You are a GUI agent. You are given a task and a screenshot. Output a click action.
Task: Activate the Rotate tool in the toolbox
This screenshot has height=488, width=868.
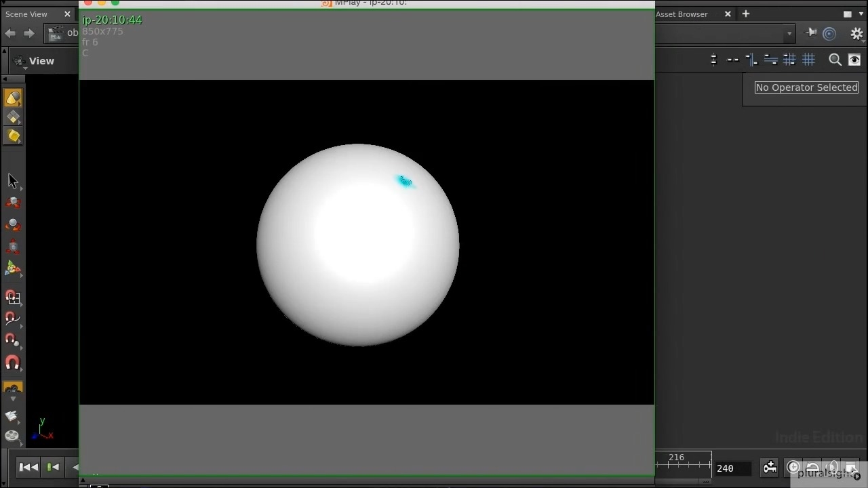coord(13,224)
